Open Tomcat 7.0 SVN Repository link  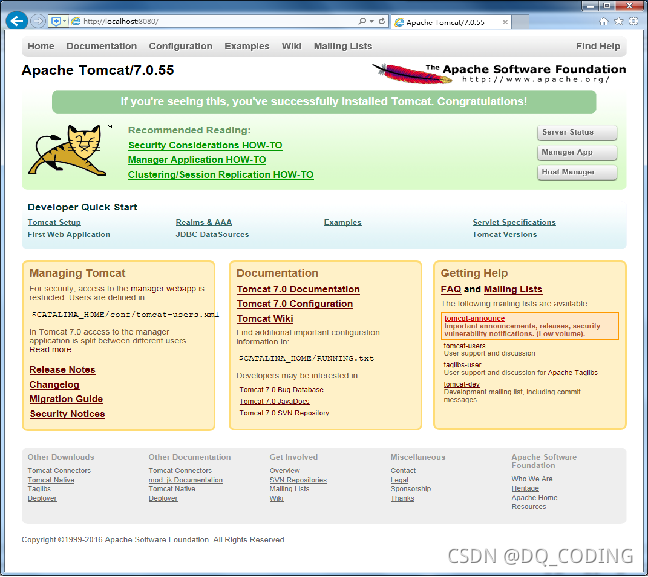pyautogui.click(x=284, y=412)
